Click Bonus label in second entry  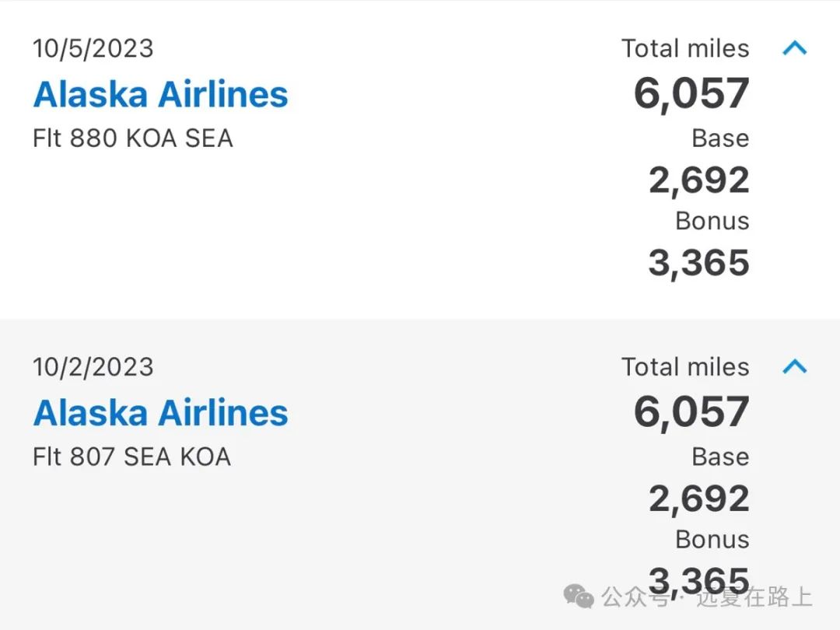pos(712,540)
